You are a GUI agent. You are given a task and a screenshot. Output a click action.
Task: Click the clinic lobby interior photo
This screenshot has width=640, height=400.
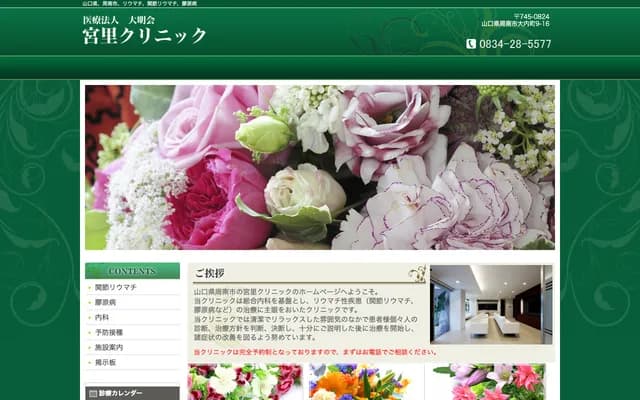[x=491, y=304]
